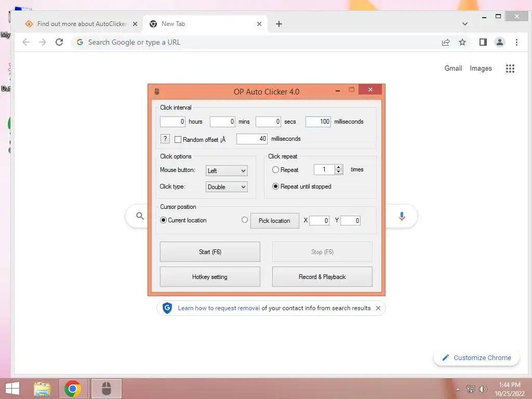
Task: Click the Google shield icon in the notice
Action: pyautogui.click(x=167, y=308)
